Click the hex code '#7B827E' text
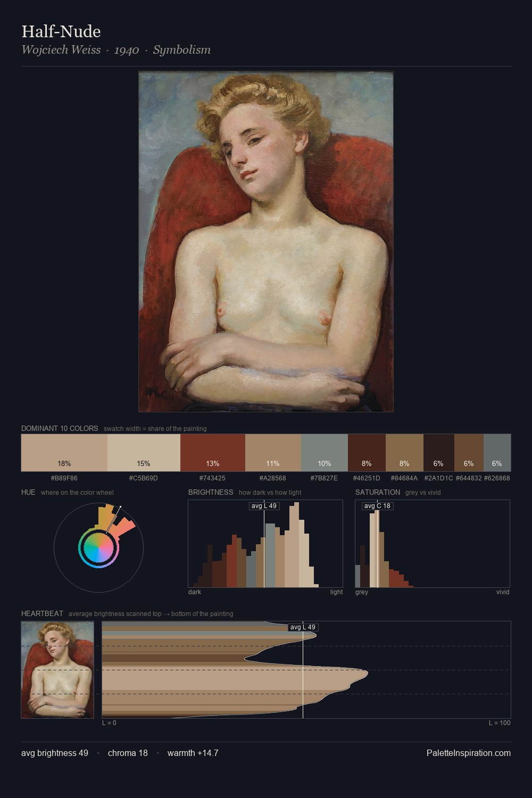The width and height of the screenshot is (532, 798). click(325, 478)
